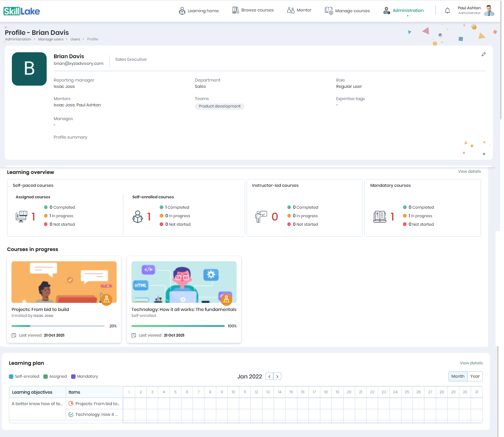Switch the learning plan view to Year
Image resolution: width=504 pixels, height=437 pixels.
475,376
